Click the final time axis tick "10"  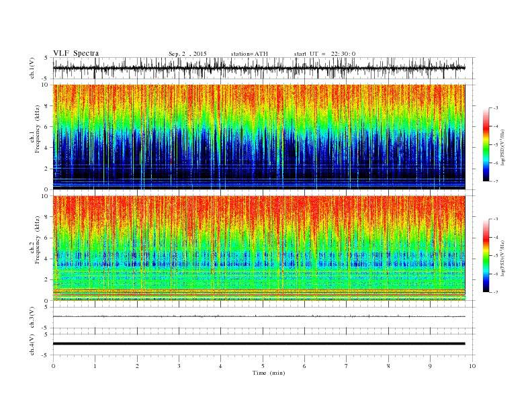[x=472, y=366]
